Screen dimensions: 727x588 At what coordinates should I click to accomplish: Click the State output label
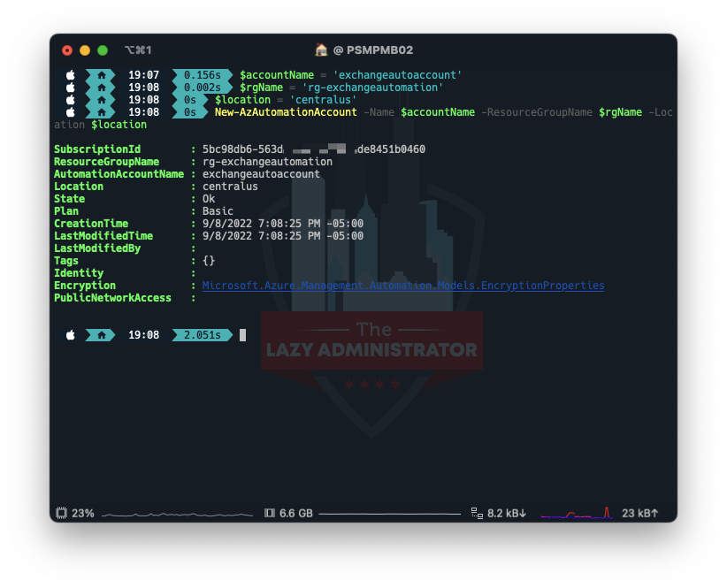pos(70,199)
